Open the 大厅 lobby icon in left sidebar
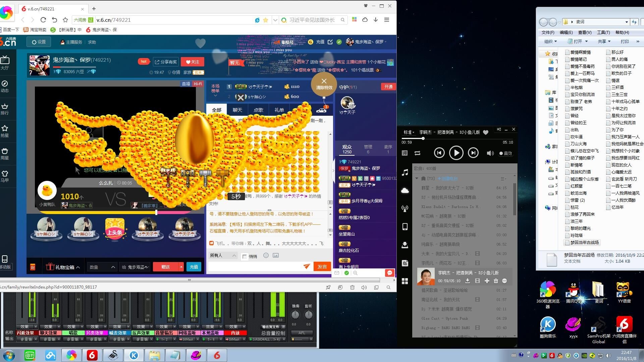 (x=5, y=62)
